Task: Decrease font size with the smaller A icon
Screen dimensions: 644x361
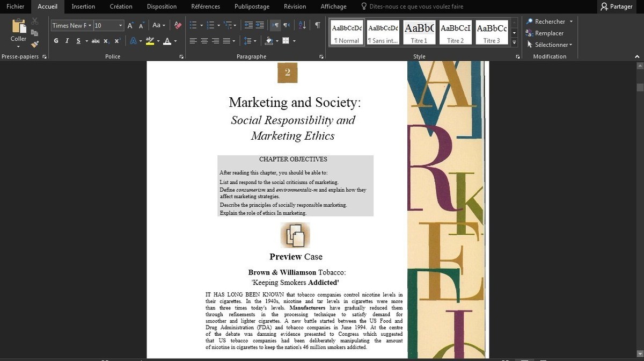Action: pyautogui.click(x=141, y=25)
